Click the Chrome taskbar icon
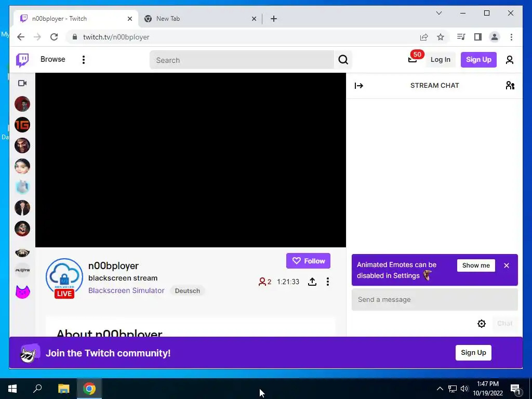 (89, 389)
